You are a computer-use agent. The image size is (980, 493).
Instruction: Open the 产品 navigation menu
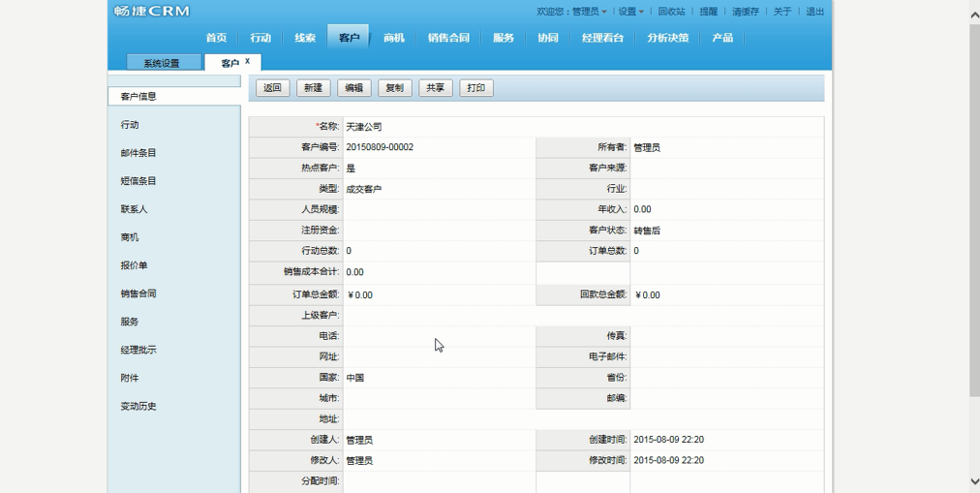click(722, 38)
